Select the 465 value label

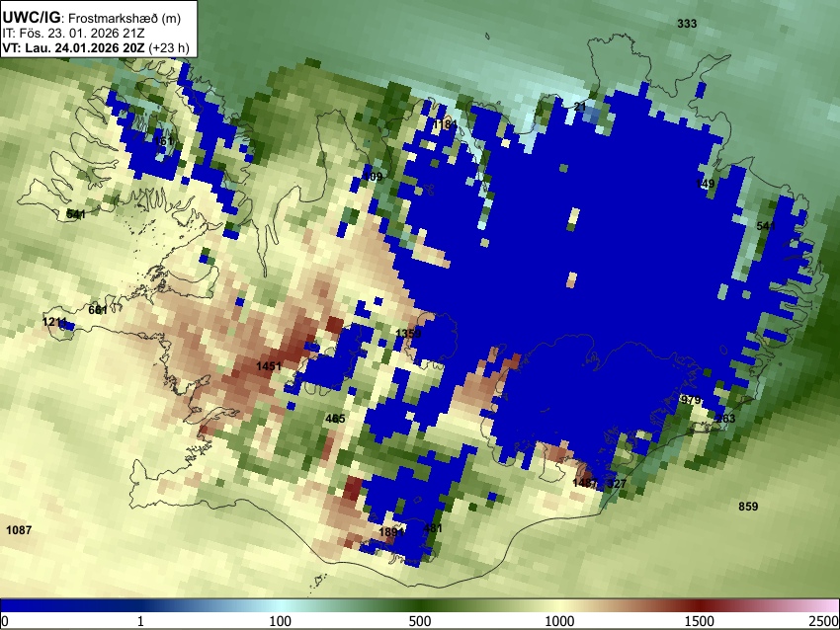pyautogui.click(x=335, y=419)
